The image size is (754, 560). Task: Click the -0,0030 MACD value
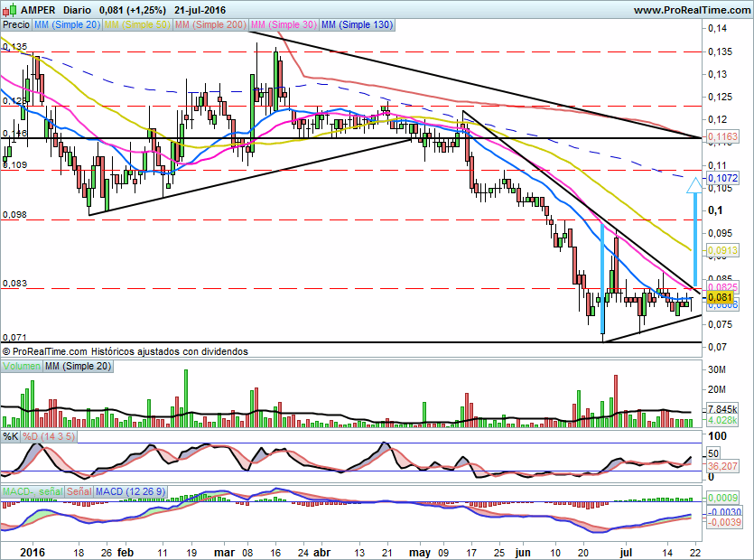[x=724, y=512]
